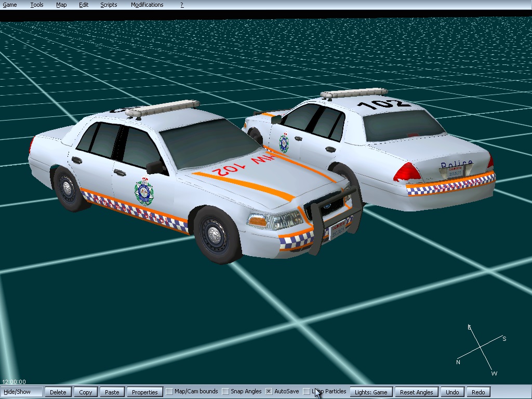This screenshot has width=532, height=399.
Task: Click the Reset Angles button
Action: pos(416,392)
